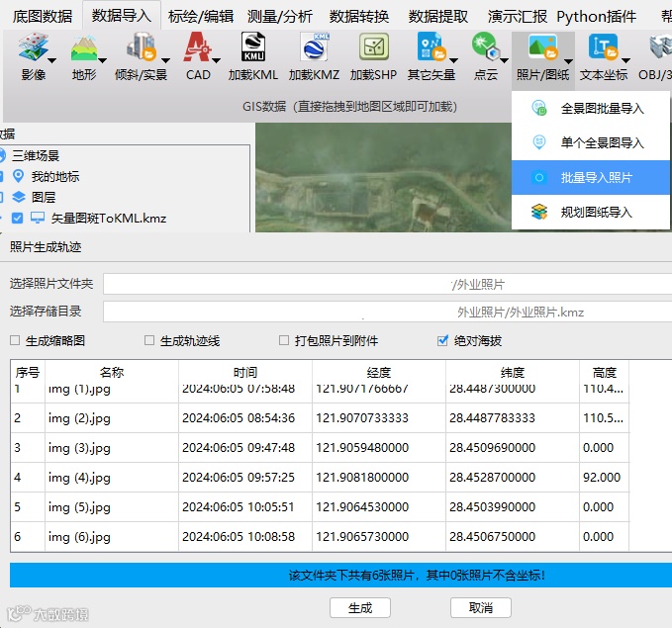Screen dimensions: 672x628
Task: Click the 选择存储目录 path field
Action: tap(387, 312)
